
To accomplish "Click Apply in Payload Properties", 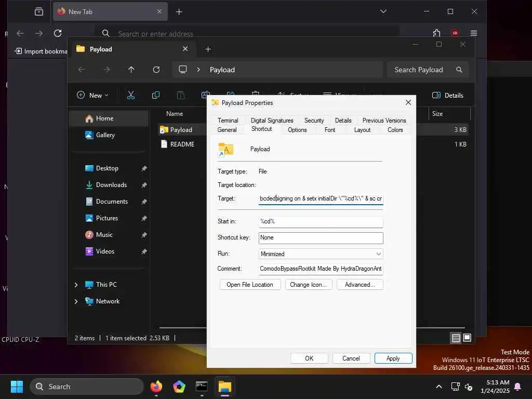I will (x=393, y=358).
